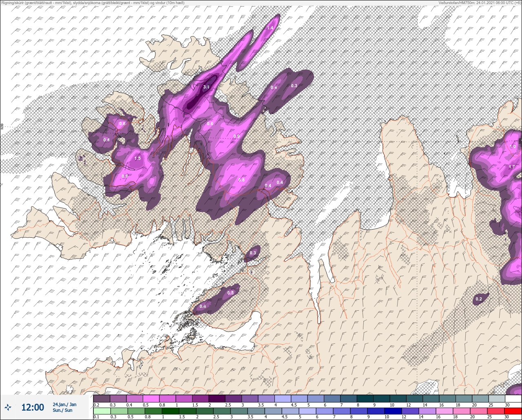Click the 0.8 precipitation value on the map
This screenshot has width=522, height=420.
(241, 180)
